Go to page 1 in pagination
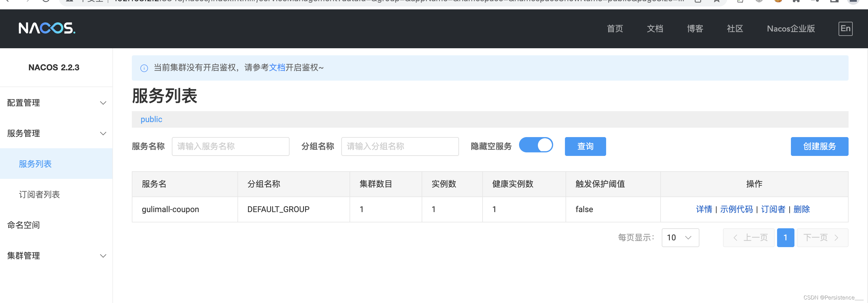Image resolution: width=868 pixels, height=303 pixels. [x=785, y=238]
